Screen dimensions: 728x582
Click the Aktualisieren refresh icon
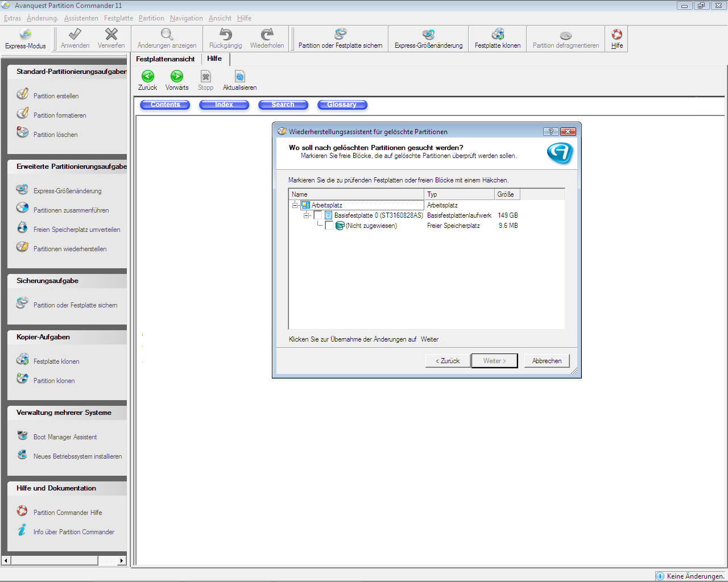coord(240,76)
